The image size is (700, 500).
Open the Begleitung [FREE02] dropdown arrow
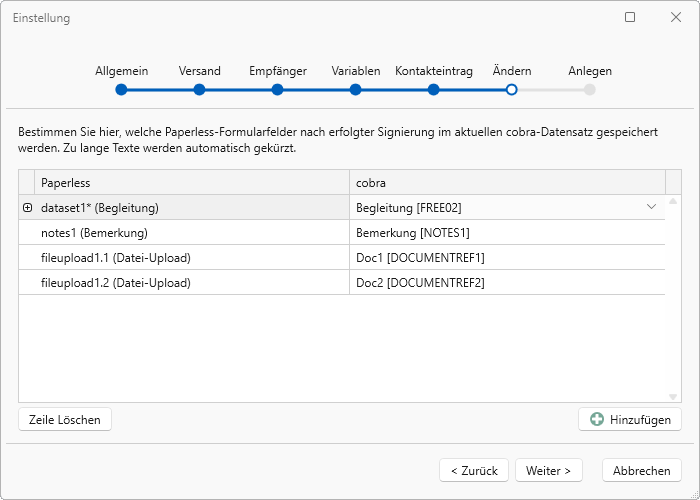[x=651, y=207]
